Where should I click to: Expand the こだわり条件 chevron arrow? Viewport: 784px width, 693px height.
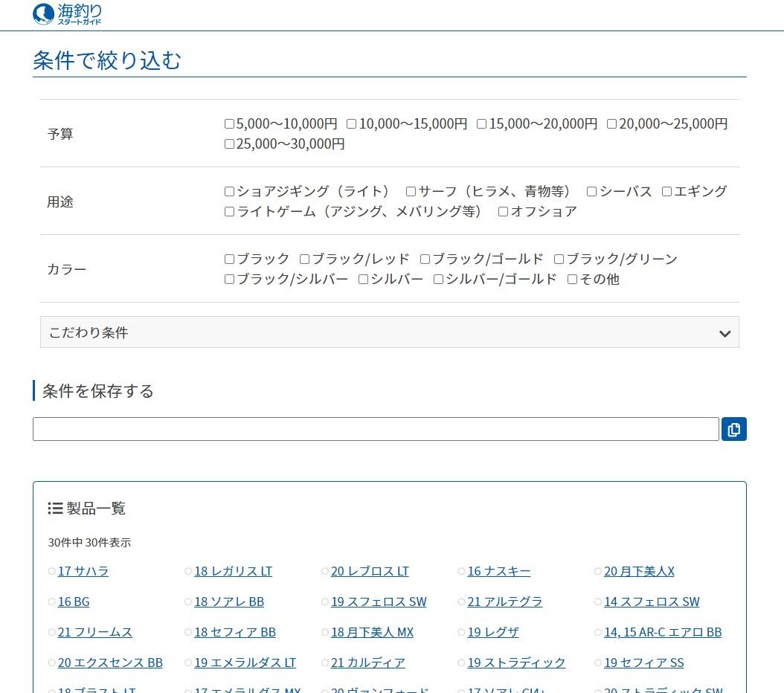click(724, 333)
